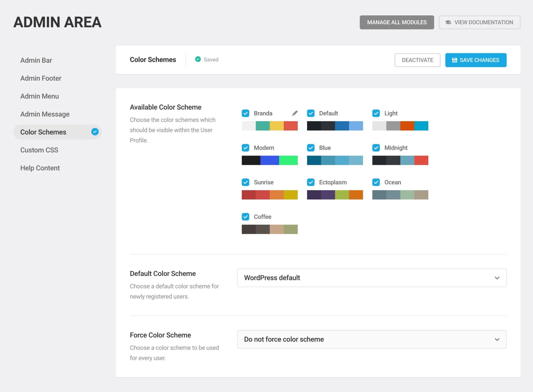The height and width of the screenshot is (392, 533).
Task: Click the blue checkmark icon on Color Schemes
Action: point(95,132)
